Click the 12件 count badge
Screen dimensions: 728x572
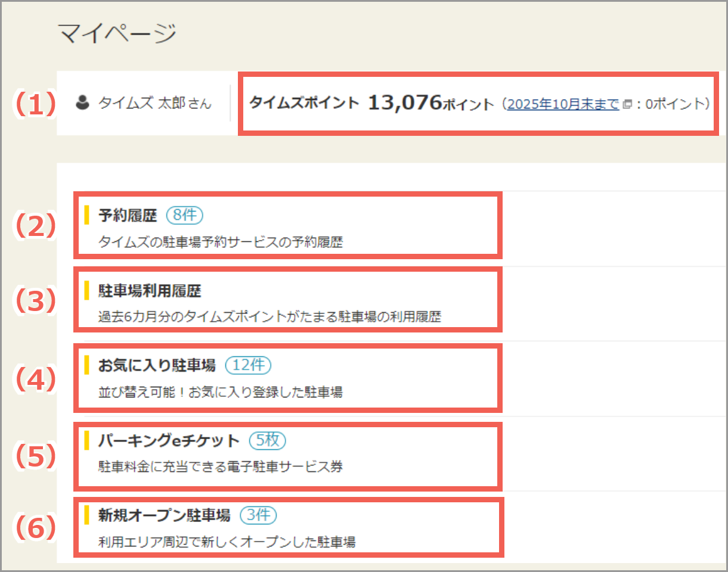[x=249, y=365]
